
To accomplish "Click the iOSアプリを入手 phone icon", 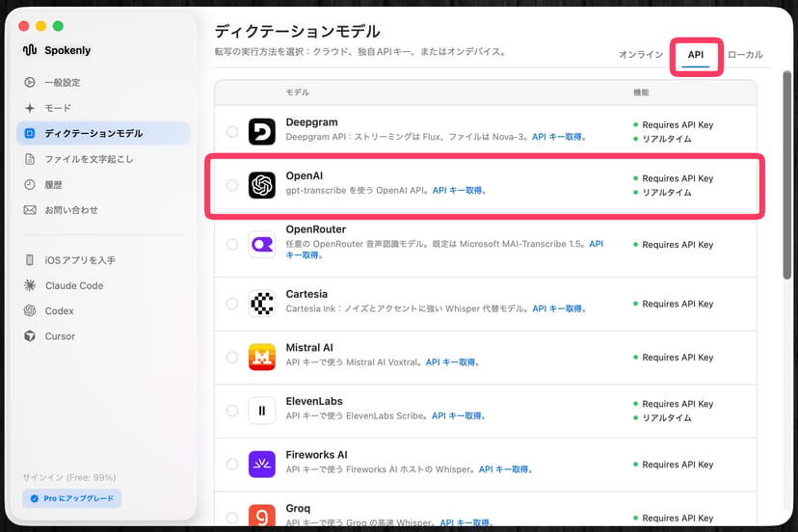I will tap(30, 260).
